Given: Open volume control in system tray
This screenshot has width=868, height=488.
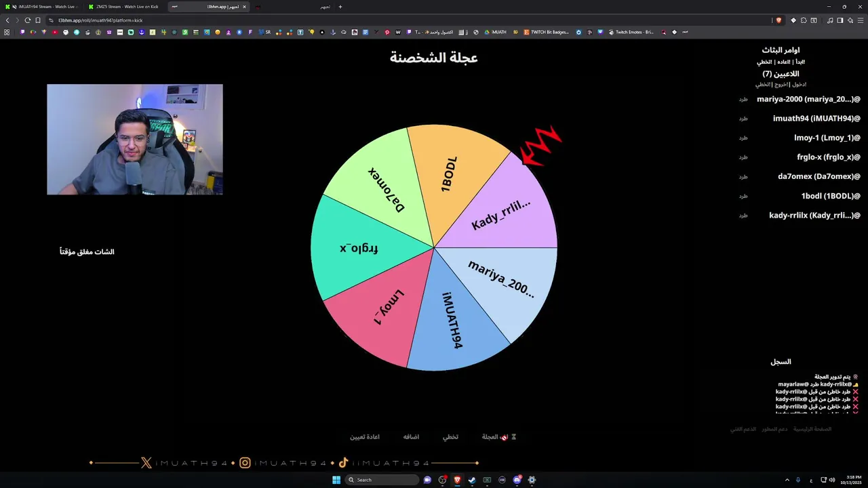Looking at the screenshot, I should [832, 480].
